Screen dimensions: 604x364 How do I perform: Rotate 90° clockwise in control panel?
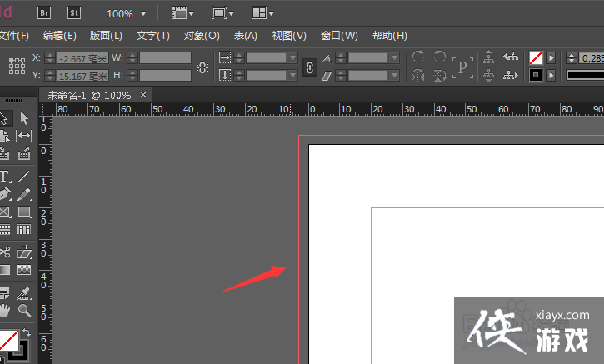[x=418, y=57]
